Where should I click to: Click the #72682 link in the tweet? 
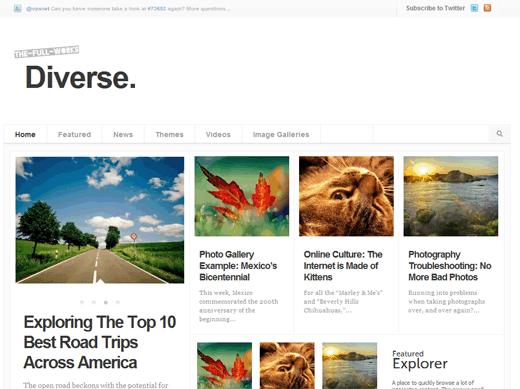156,9
